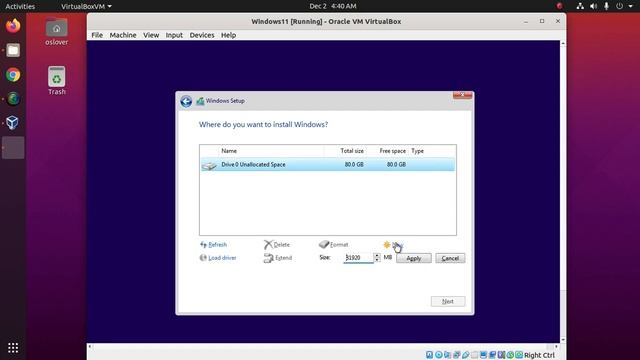Screen dimensions: 640x360
Task: Click the VM window horizontal scrollbar
Action: (322, 346)
